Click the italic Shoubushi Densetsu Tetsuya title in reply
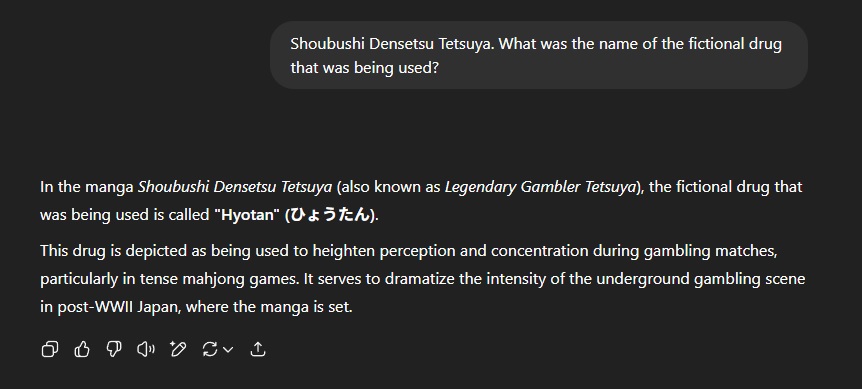This screenshot has width=862, height=389. (x=235, y=187)
